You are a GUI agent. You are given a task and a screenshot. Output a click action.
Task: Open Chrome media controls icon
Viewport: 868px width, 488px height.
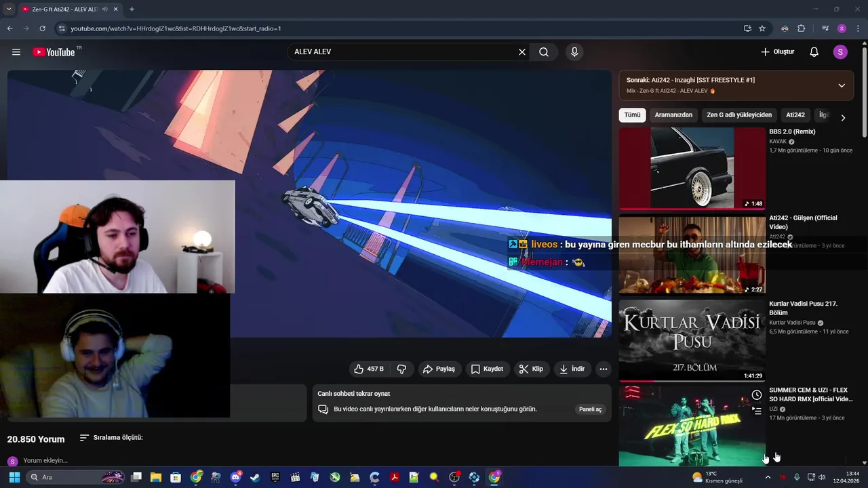point(825,28)
